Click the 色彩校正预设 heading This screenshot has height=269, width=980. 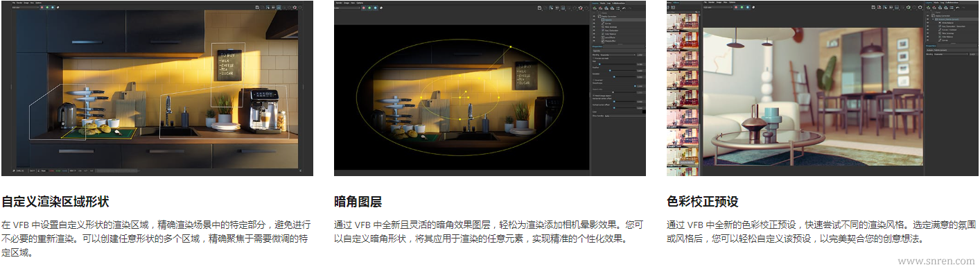pos(702,202)
